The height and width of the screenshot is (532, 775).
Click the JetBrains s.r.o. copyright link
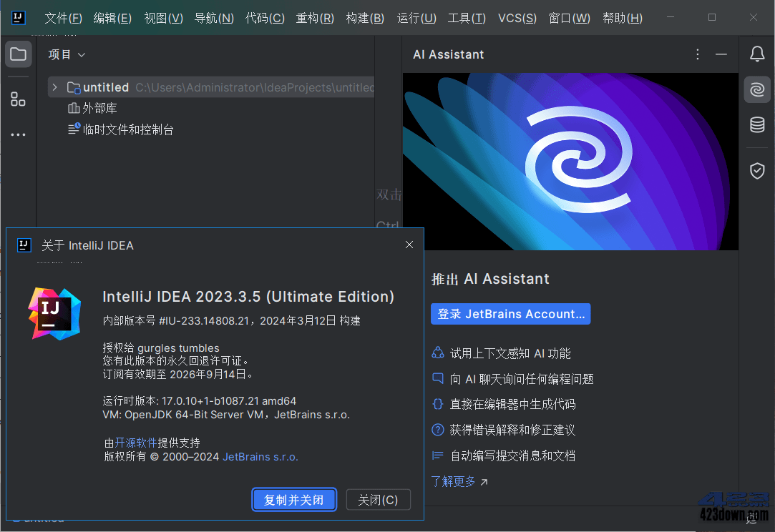pos(259,457)
